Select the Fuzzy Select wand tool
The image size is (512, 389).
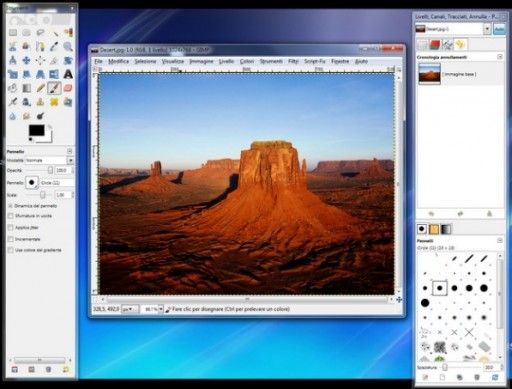tap(54, 33)
